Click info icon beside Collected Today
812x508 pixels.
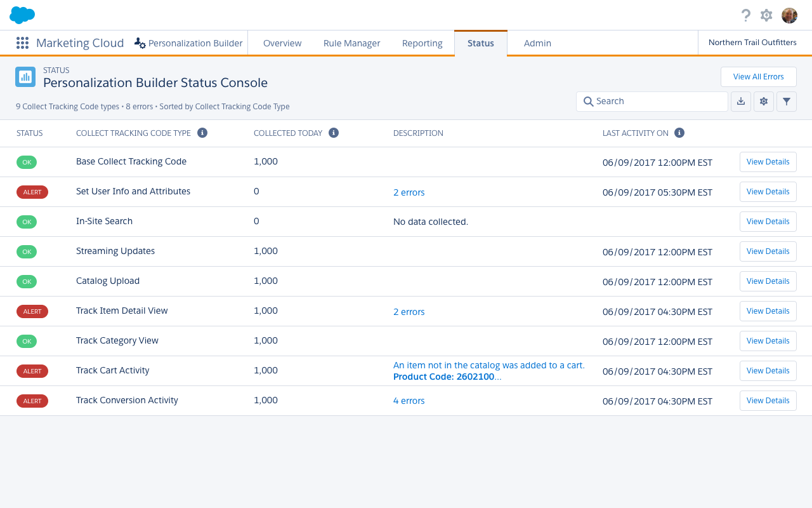(x=334, y=133)
